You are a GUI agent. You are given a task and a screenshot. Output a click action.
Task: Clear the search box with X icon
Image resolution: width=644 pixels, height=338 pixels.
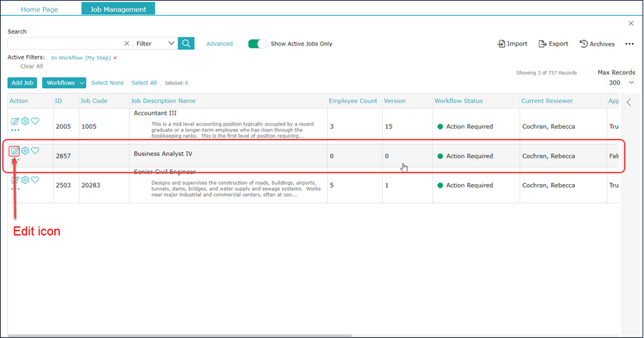click(x=127, y=44)
